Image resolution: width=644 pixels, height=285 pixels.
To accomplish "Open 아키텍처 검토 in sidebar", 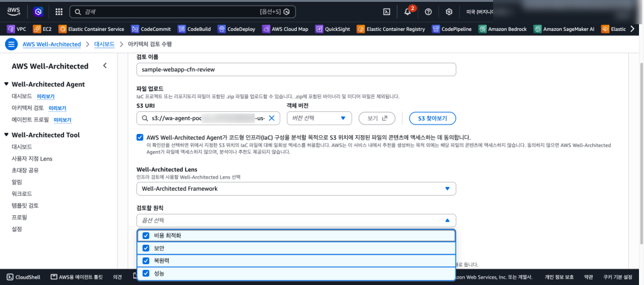I will (28, 108).
